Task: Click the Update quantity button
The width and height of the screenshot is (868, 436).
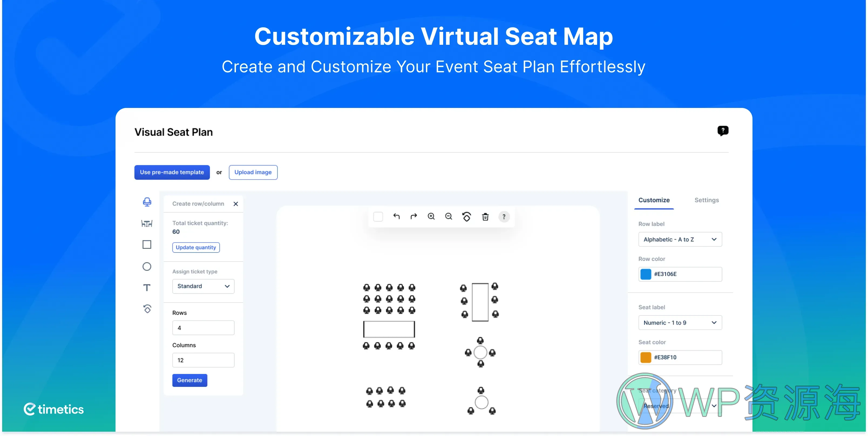Action: [196, 247]
